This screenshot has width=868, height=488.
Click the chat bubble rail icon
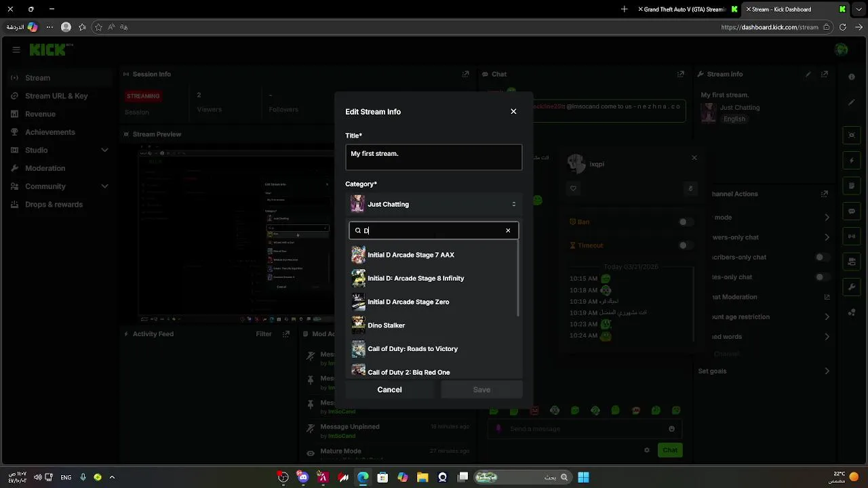tap(852, 211)
